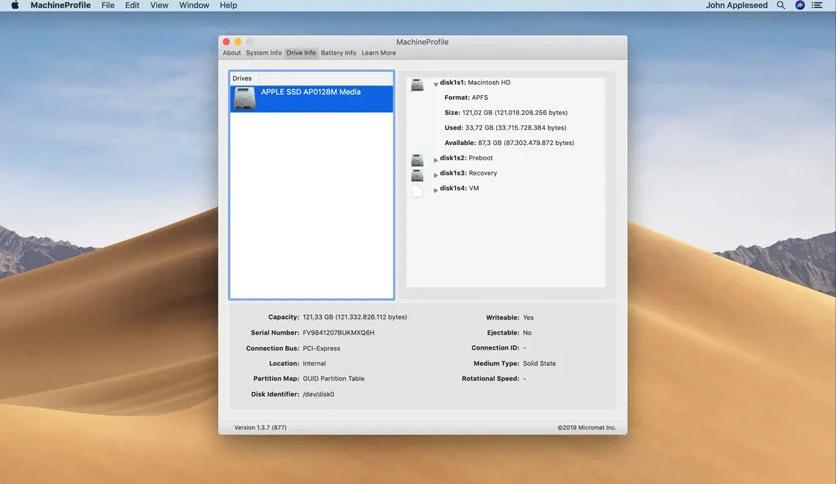836x484 pixels.
Task: Select the Drive Info tab
Action: click(301, 53)
